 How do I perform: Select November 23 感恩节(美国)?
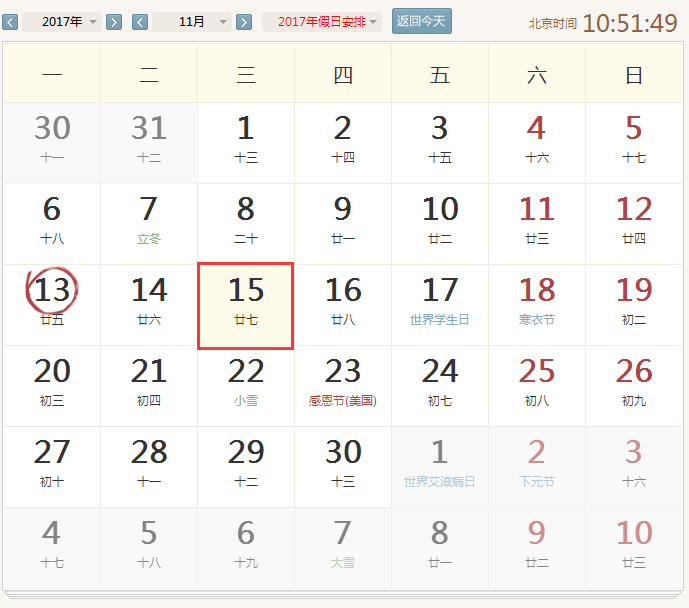pos(342,384)
